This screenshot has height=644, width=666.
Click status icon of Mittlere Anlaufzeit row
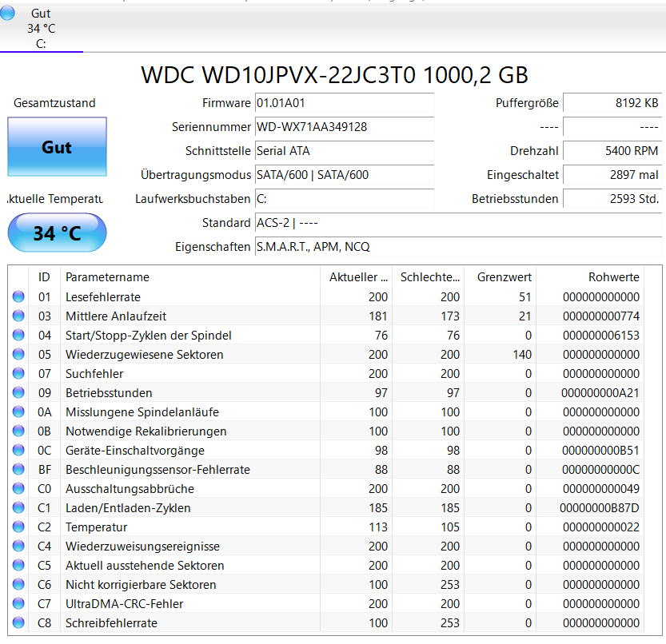click(18, 316)
